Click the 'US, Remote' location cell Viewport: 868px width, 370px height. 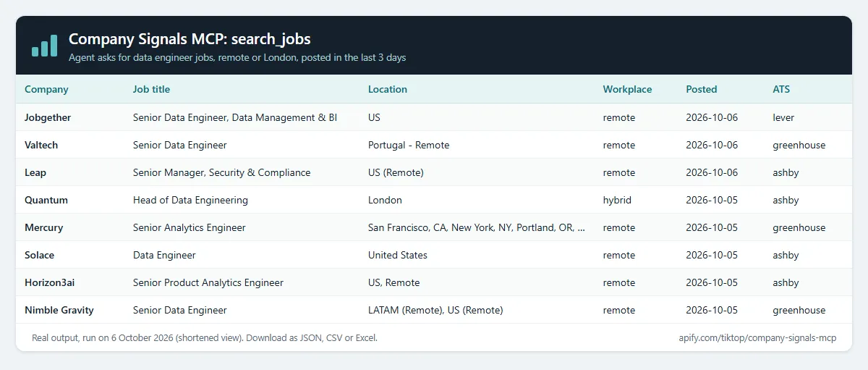pos(393,282)
